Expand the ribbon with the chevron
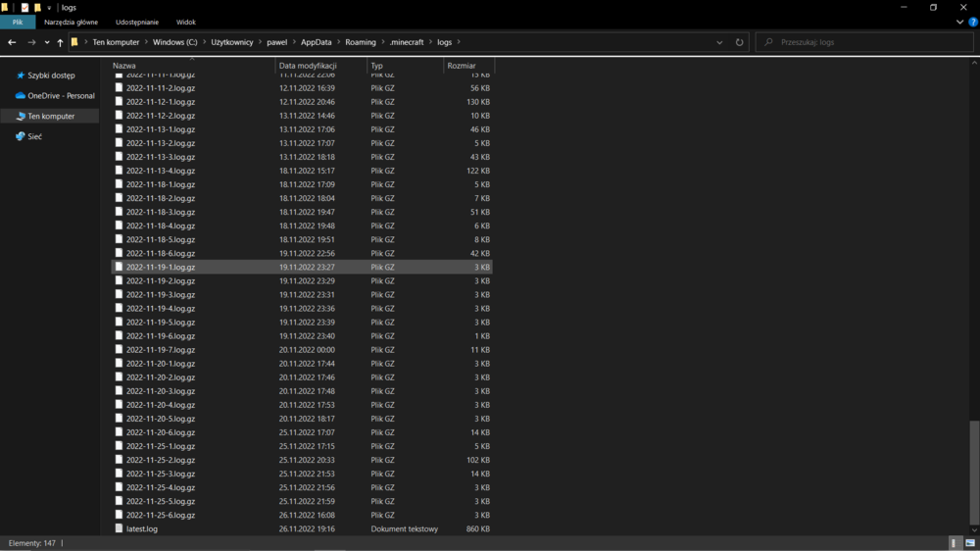Screen dimensions: 980x551 [960, 22]
